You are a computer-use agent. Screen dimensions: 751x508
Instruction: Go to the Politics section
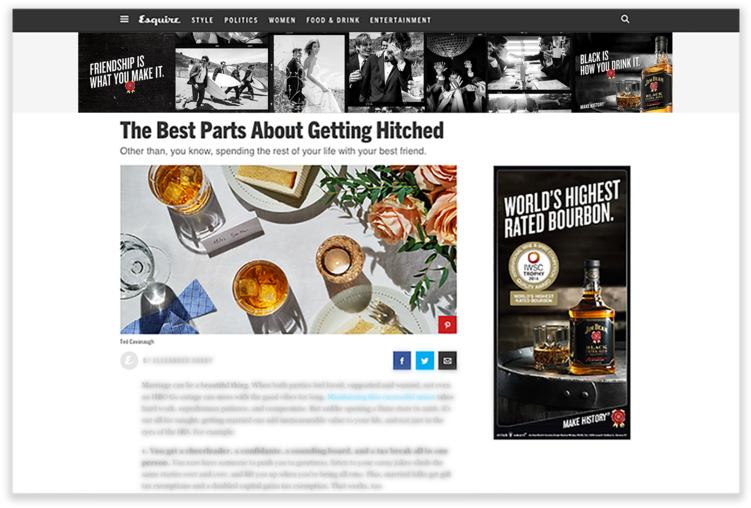(241, 20)
